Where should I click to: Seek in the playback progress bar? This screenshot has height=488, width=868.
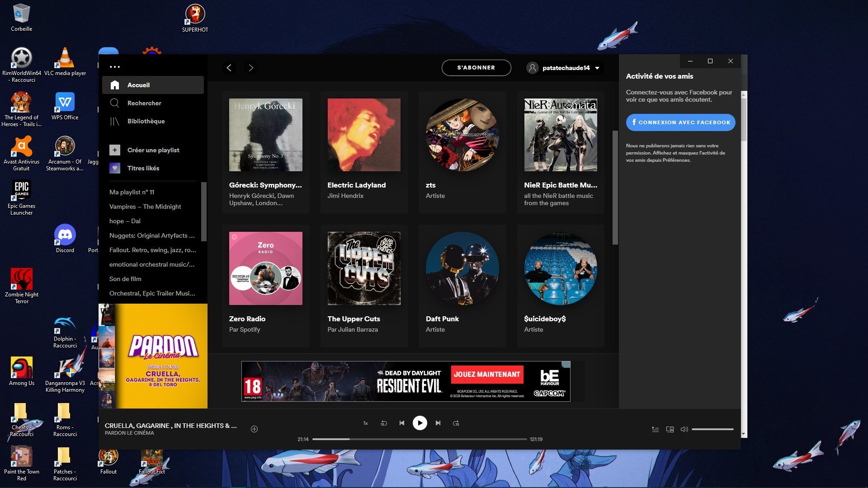420,439
